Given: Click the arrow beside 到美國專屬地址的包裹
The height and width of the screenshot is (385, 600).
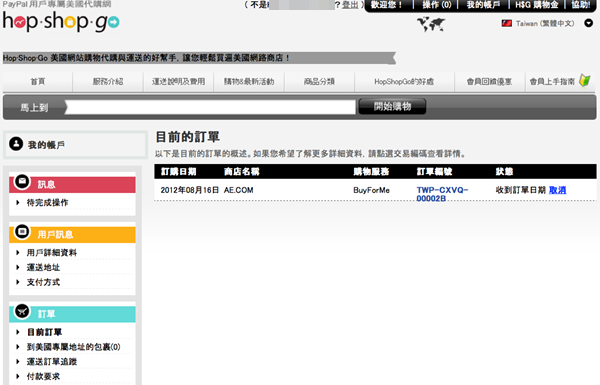Looking at the screenshot, I should (x=18, y=347).
